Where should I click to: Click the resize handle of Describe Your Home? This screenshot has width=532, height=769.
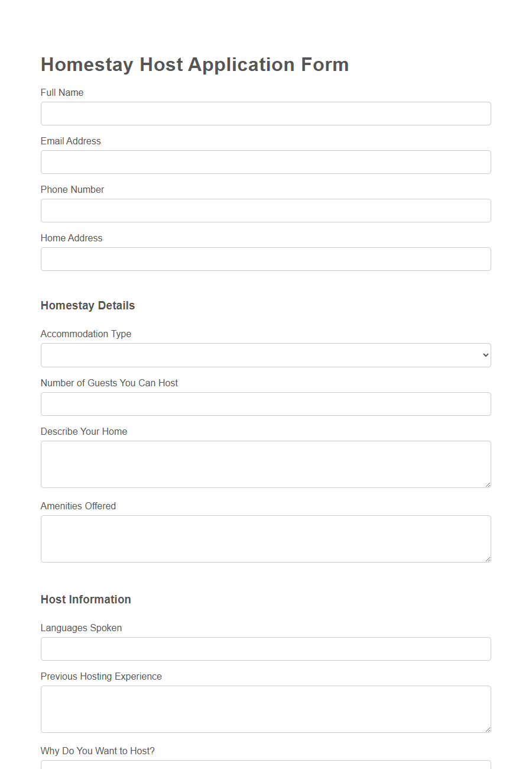coord(488,485)
